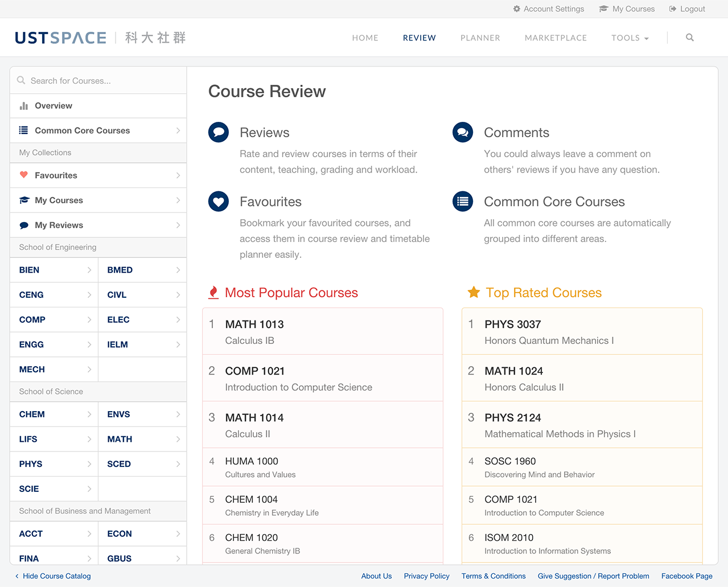
Task: Open PHYS 3037 Honors Quantum Mechanics I
Action: [582, 331]
